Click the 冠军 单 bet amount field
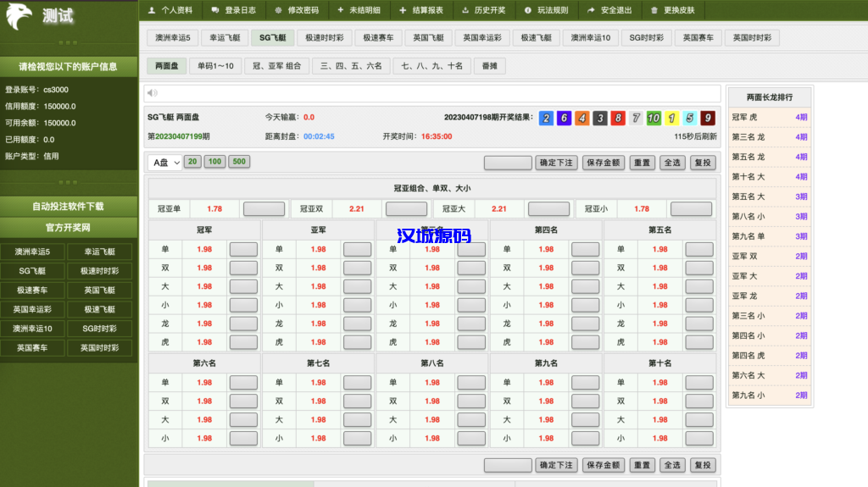The width and height of the screenshot is (868, 487). 243,250
